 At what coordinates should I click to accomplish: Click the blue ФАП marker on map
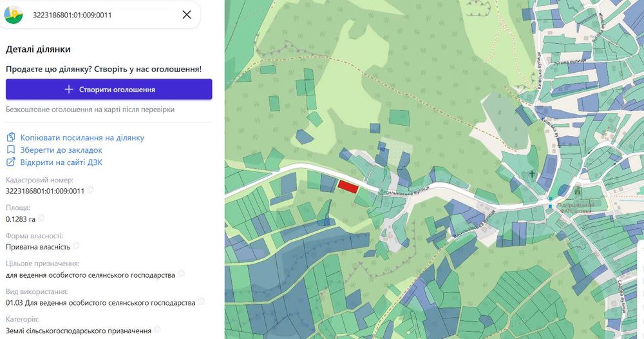pyautogui.click(x=551, y=206)
